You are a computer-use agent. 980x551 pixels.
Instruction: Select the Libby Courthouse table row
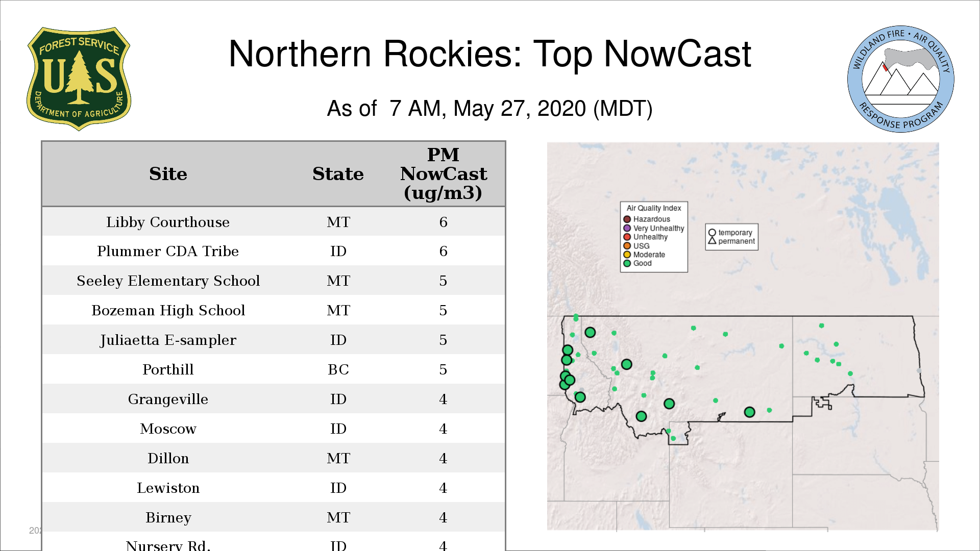168,222
